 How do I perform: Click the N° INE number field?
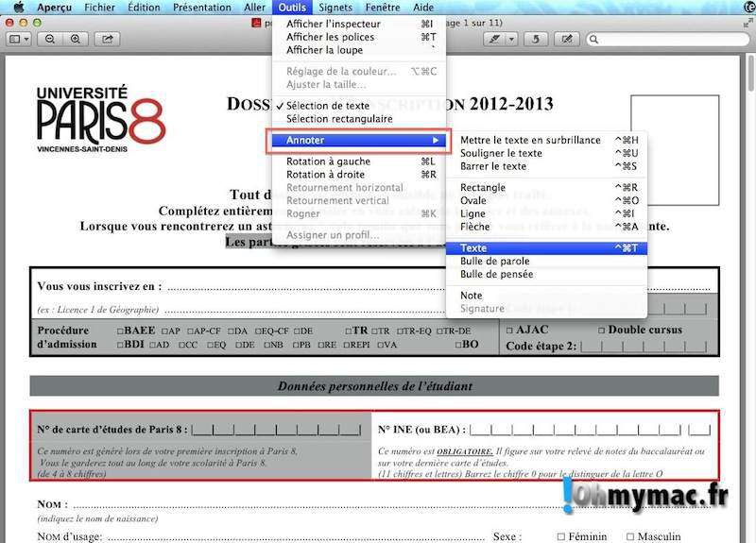coord(590,430)
